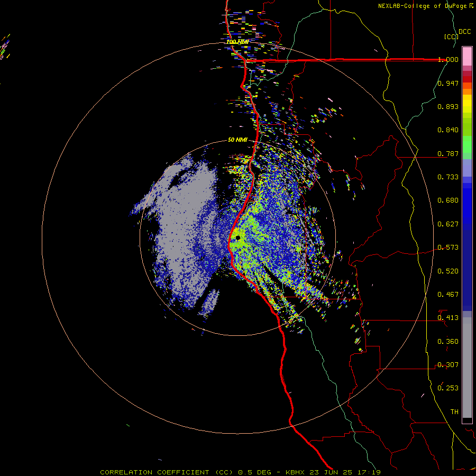Click the bright green color bar segment
The width and height of the screenshot is (476, 476).
point(467,144)
